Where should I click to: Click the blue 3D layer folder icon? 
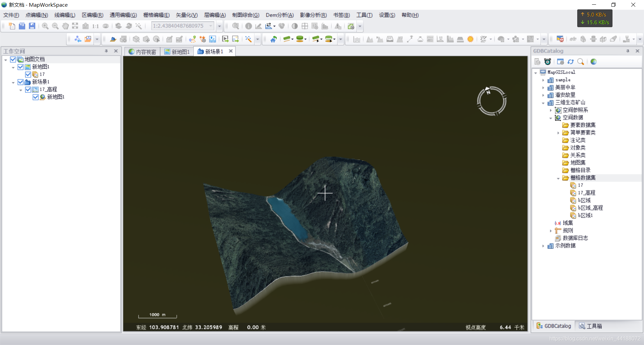[113, 39]
